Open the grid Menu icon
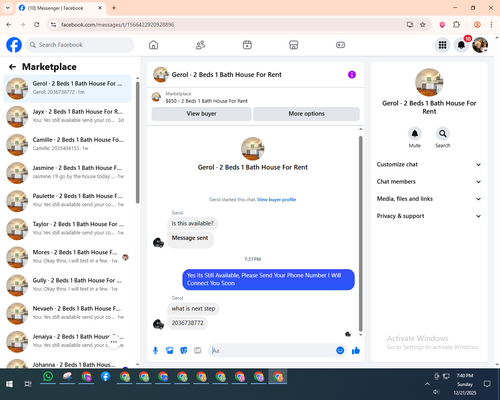This screenshot has height=400, width=500. click(x=442, y=45)
